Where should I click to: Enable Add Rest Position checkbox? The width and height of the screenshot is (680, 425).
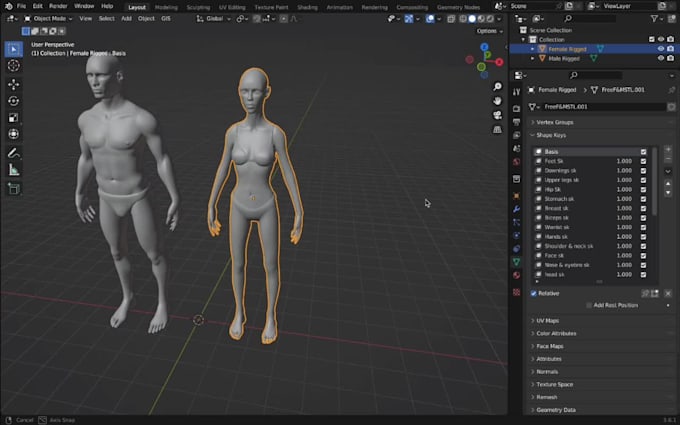[589, 305]
